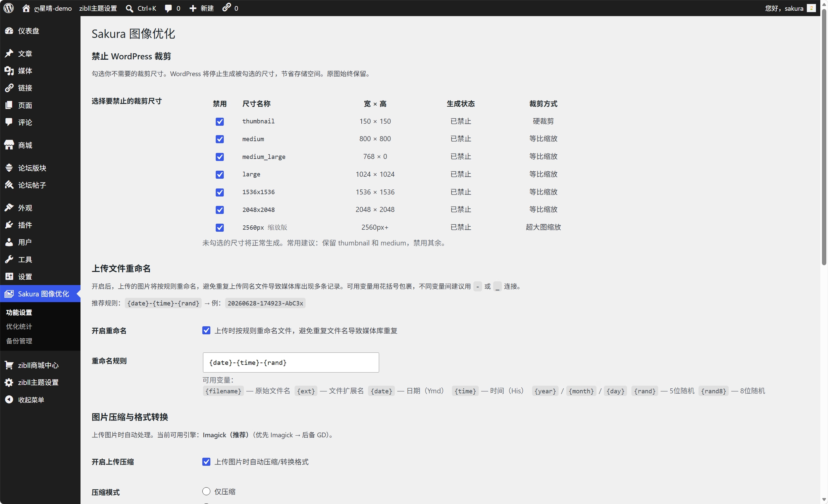This screenshot has height=504, width=828.
Task: Click the 设置 settings icon
Action: point(9,277)
